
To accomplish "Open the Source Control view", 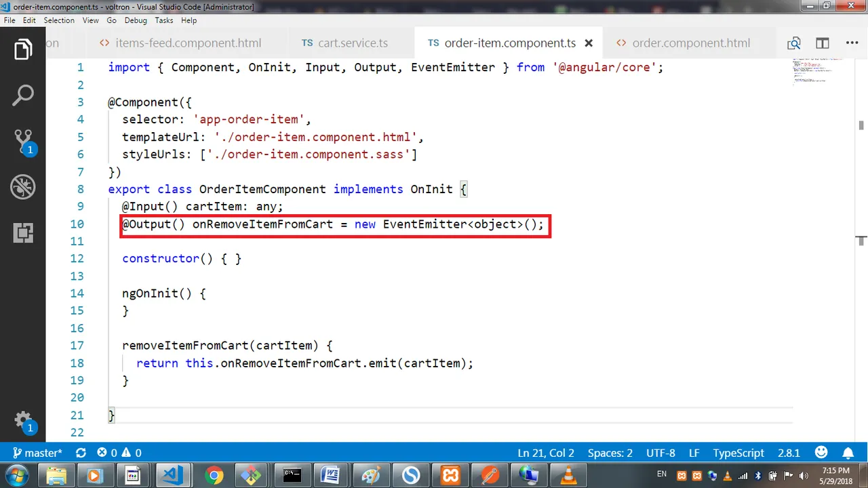I will coord(23,141).
